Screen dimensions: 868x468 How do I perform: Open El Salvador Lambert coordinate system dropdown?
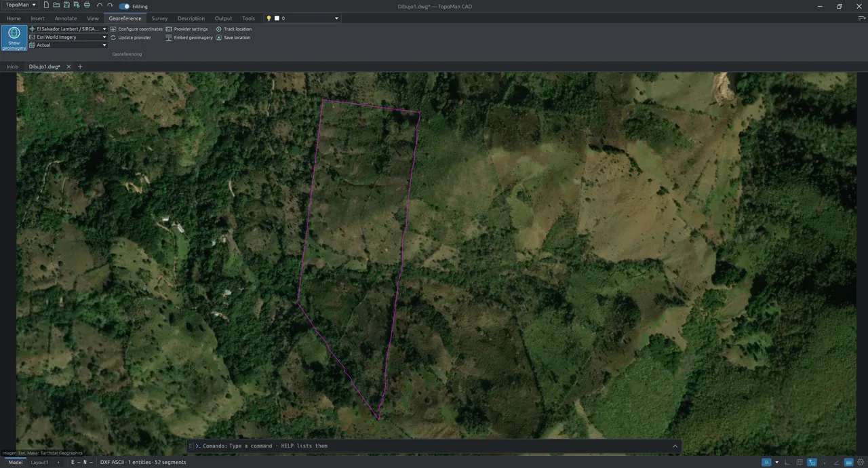click(68, 29)
